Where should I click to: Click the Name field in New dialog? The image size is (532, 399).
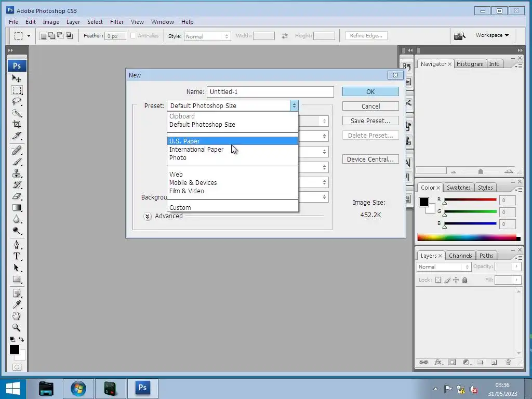270,91
